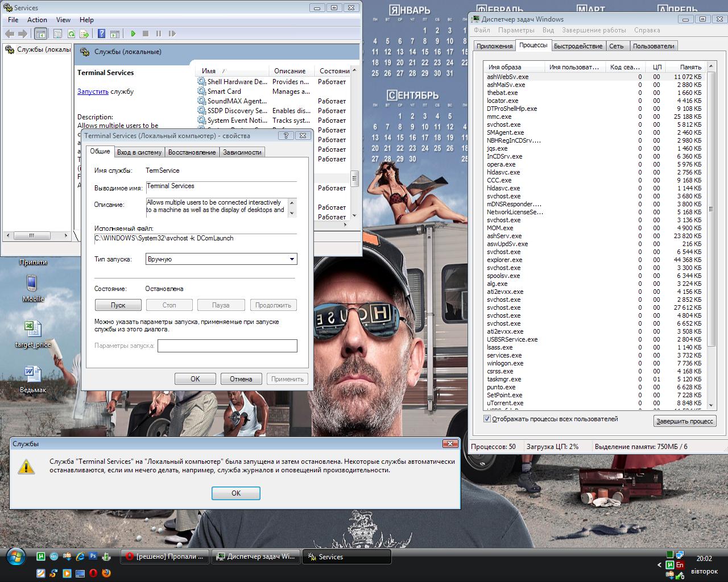Switch to the 'Зависимости' tab in properties

point(242,152)
